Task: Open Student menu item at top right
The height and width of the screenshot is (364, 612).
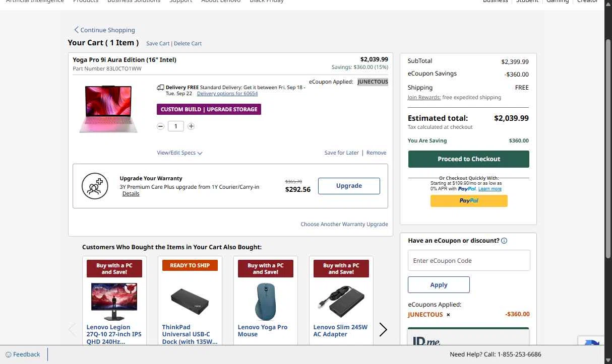Action: [x=527, y=1]
